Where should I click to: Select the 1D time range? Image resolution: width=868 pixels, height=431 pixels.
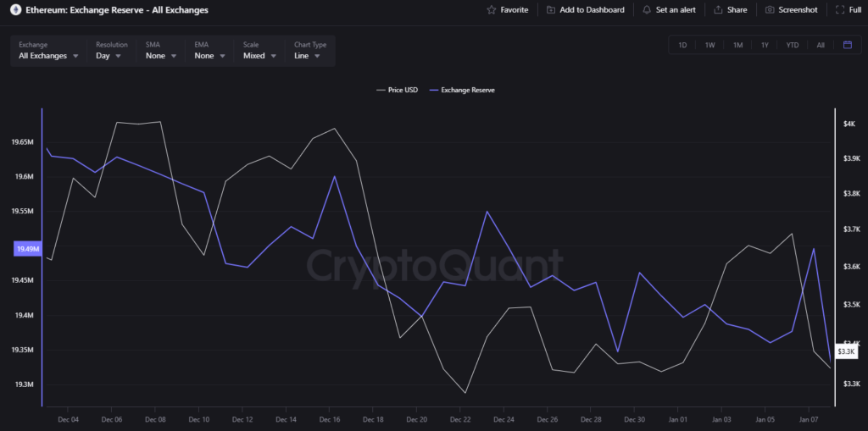point(682,46)
